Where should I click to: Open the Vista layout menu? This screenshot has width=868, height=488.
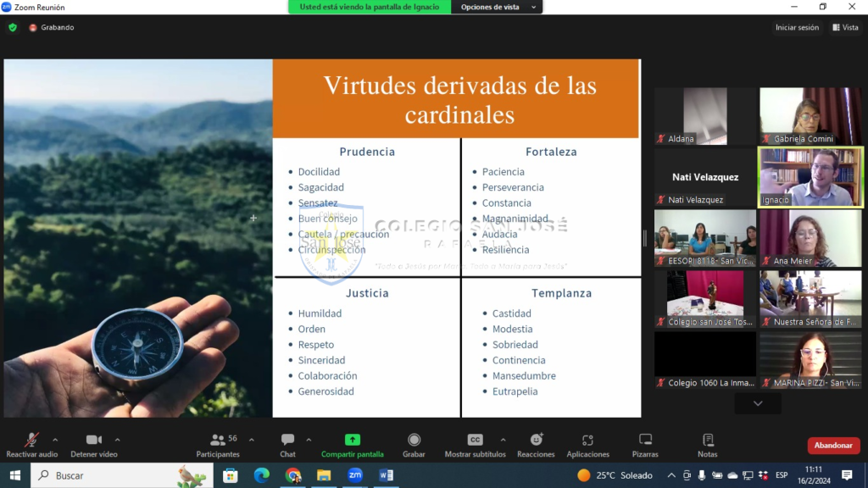(x=845, y=27)
